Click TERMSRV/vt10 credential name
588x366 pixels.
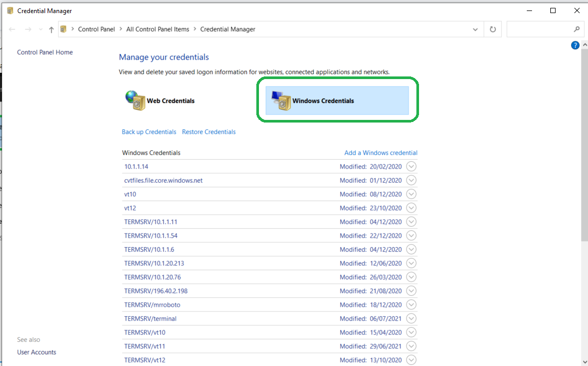pos(145,332)
